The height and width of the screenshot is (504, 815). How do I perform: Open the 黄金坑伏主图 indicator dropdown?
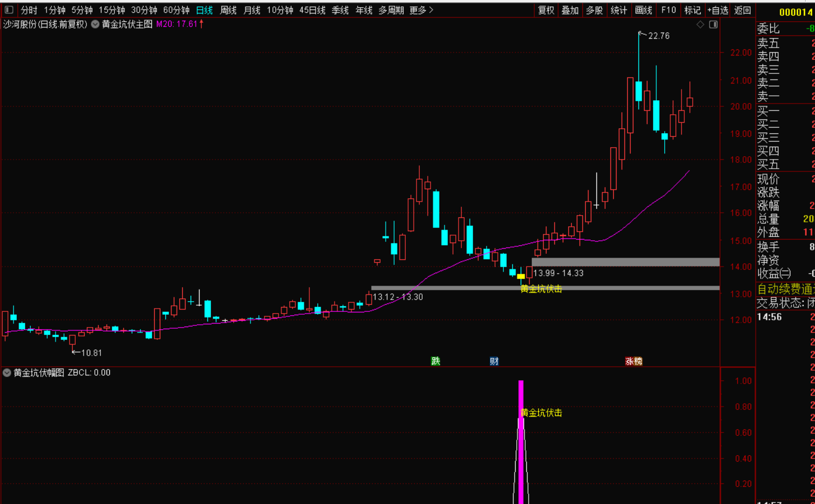coord(95,24)
